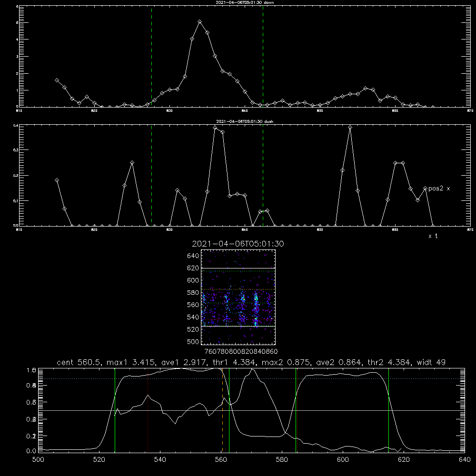476x476 pixels.
Task: Click the peak diamond marker of the dawn curve
Action: click(x=200, y=22)
